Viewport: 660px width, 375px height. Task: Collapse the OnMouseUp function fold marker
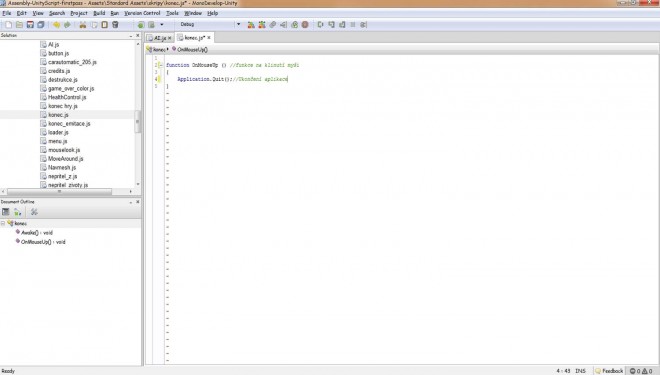(x=160, y=65)
